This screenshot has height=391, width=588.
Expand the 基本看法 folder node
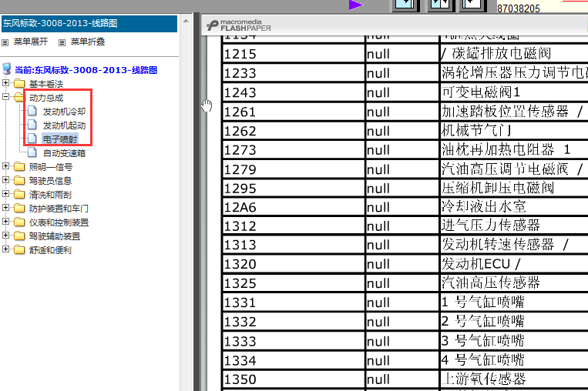pos(5,82)
